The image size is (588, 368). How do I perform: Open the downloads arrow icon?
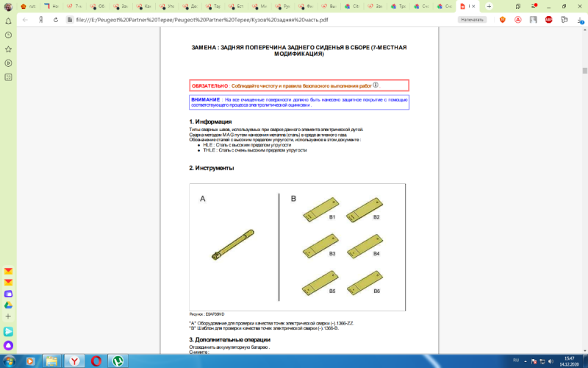pyautogui.click(x=580, y=21)
